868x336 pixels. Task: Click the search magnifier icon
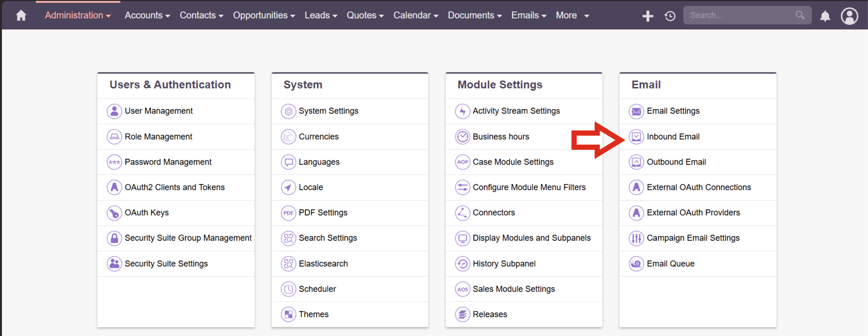(x=800, y=15)
